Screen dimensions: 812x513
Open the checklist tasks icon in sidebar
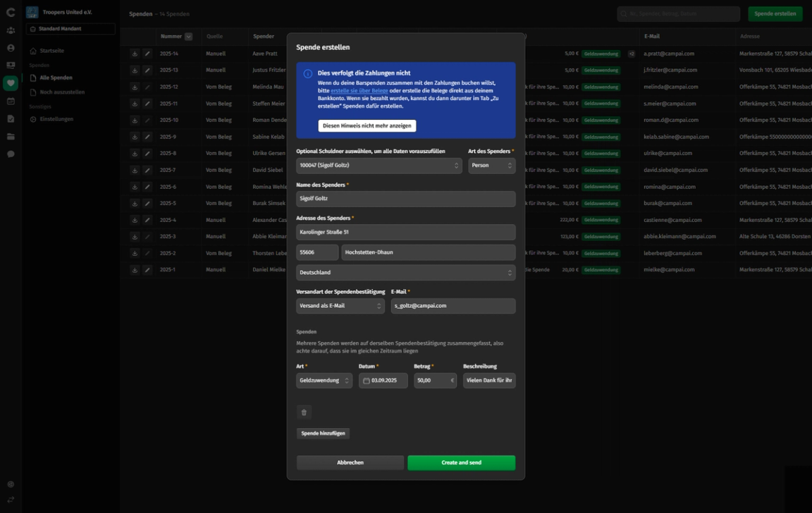(11, 119)
